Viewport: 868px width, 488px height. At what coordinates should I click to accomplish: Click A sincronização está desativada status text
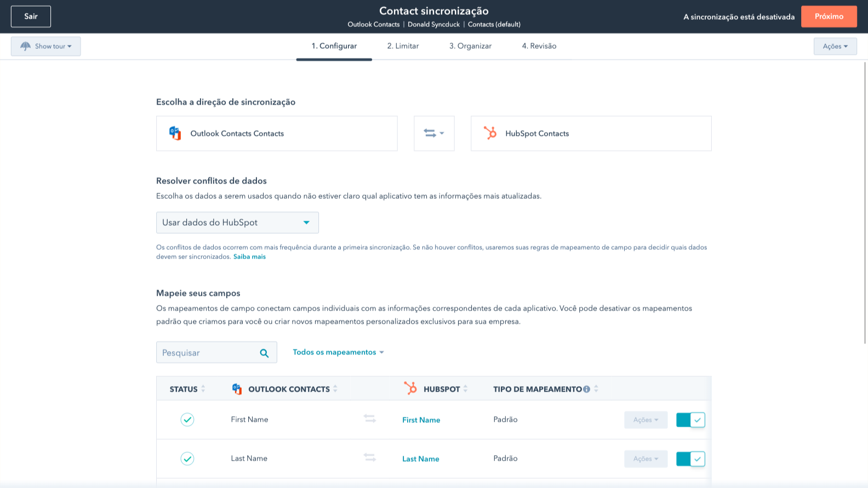(x=739, y=17)
